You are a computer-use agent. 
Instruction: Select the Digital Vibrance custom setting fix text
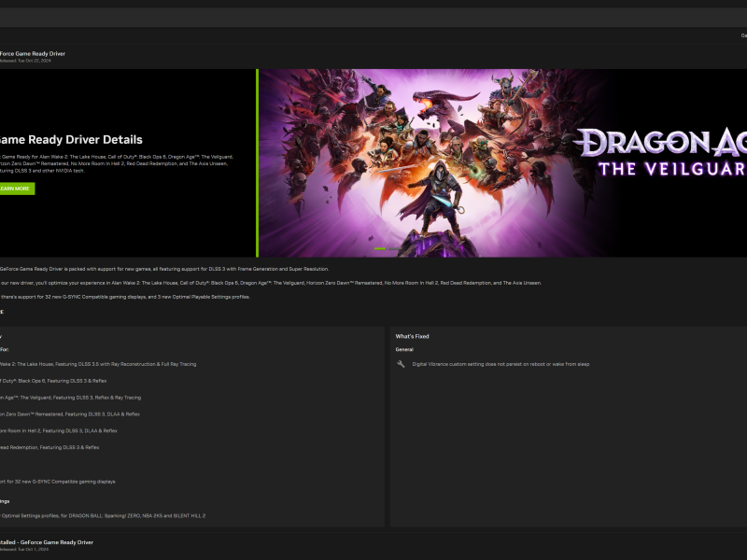pos(500,364)
